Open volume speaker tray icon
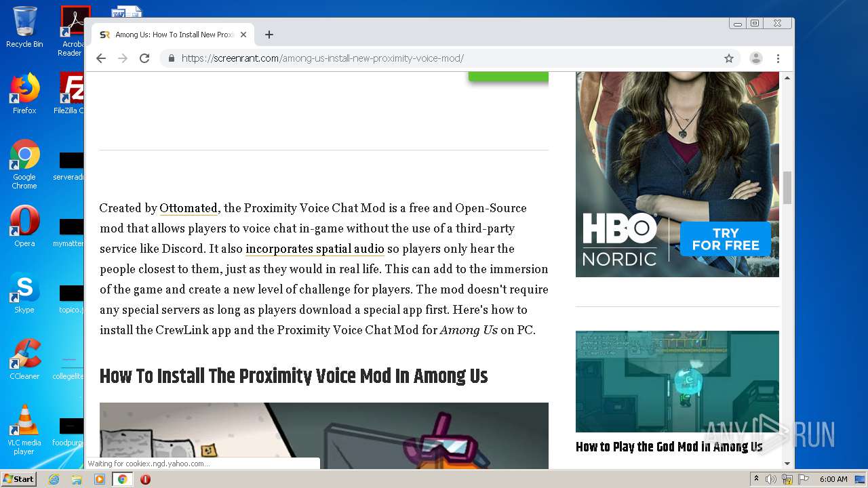Image resolution: width=868 pixels, height=488 pixels. pyautogui.click(x=771, y=479)
